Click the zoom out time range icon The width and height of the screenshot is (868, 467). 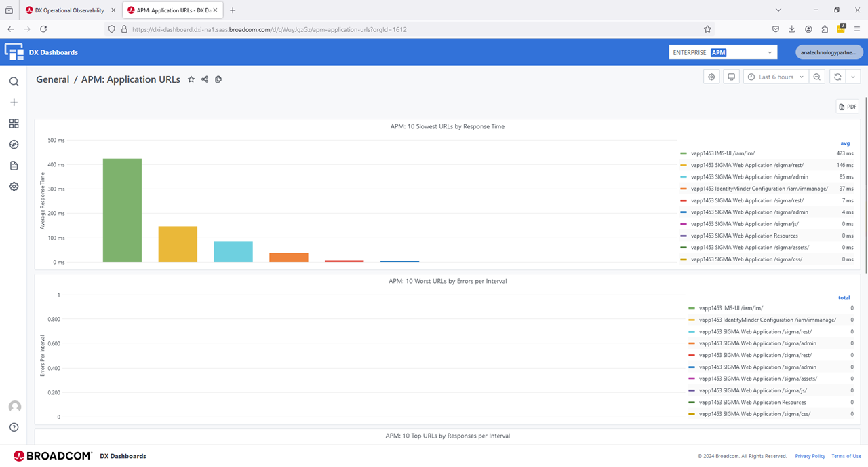817,77
